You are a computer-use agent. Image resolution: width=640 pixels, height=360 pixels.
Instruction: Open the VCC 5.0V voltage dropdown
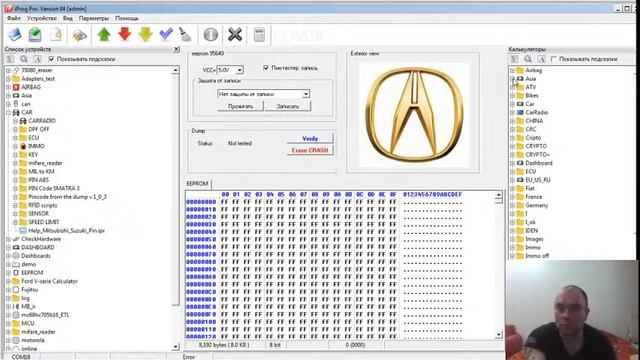[230, 70]
